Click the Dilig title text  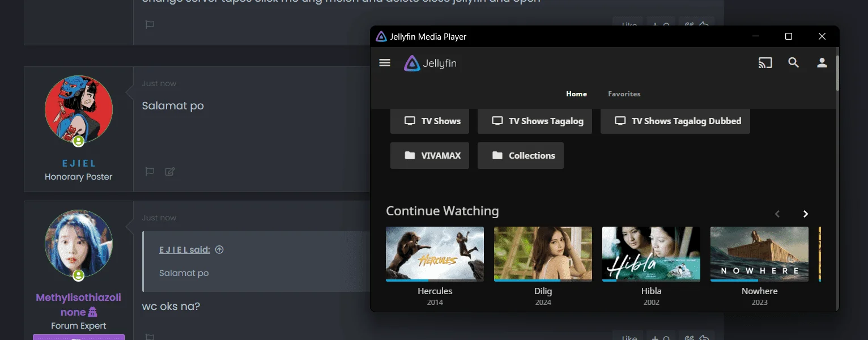click(543, 291)
